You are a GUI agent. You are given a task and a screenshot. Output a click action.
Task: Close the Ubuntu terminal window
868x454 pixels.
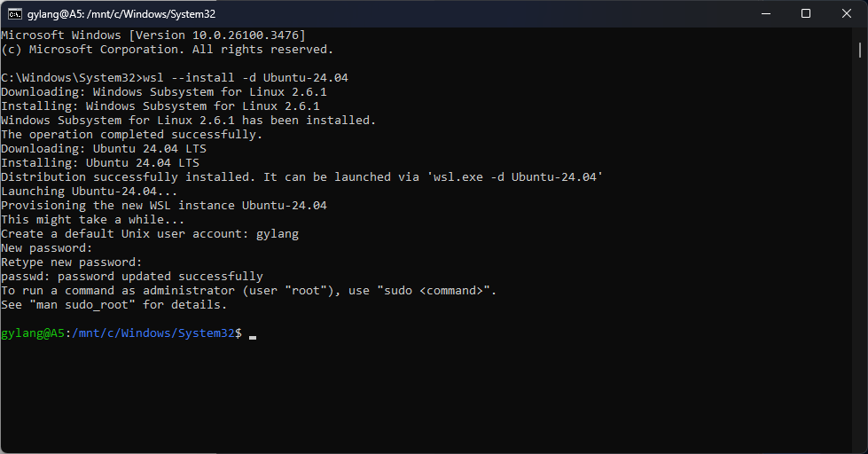(847, 13)
